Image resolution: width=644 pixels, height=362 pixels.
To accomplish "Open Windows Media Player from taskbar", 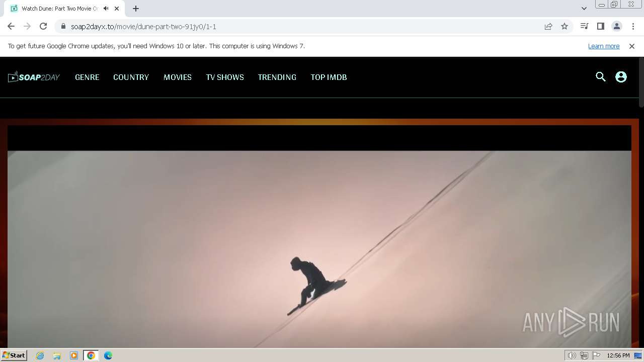I will [74, 355].
